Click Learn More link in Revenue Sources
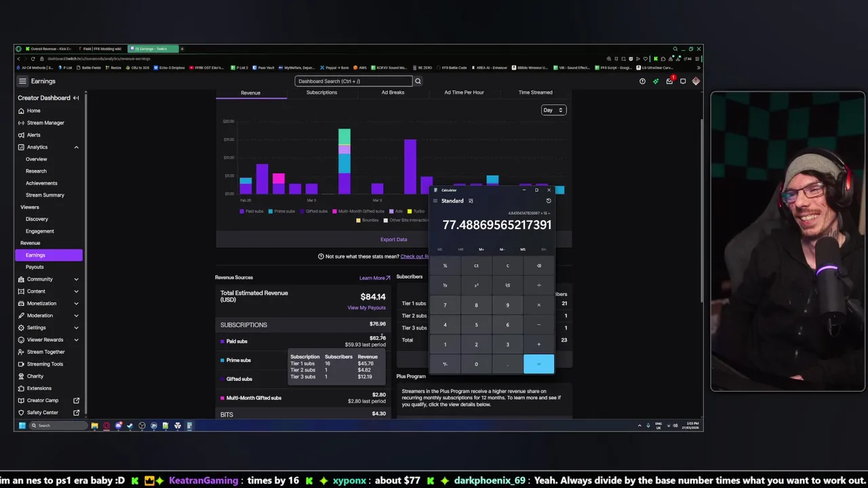Screen dimensions: 868x488 [x=374, y=278]
